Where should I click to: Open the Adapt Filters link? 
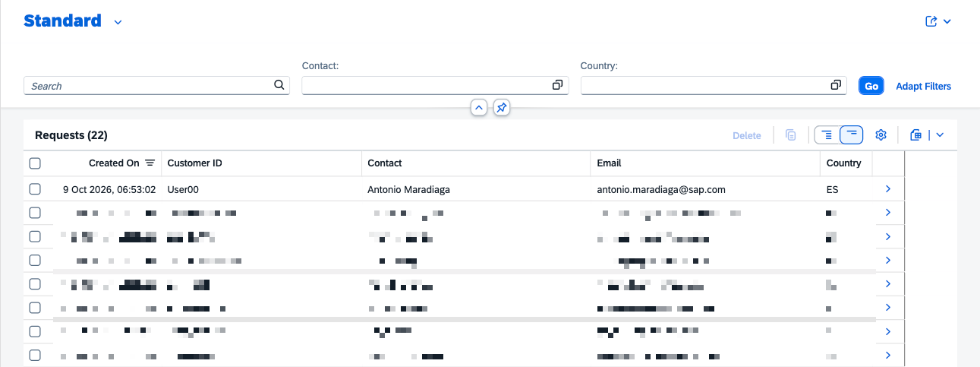(924, 86)
